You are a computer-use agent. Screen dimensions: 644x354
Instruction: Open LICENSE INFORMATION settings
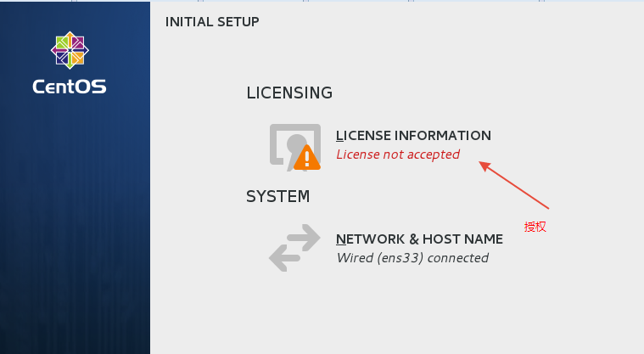point(413,135)
